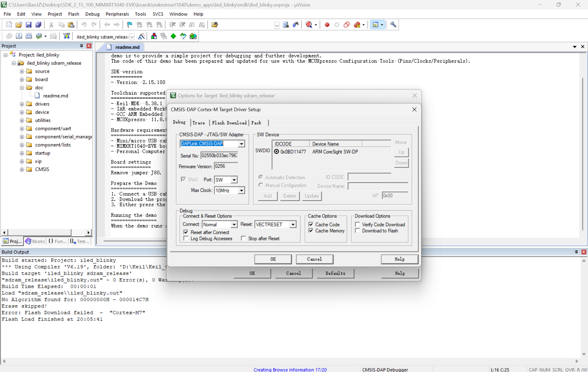This screenshot has width=588, height=372.
Task: Click the Save All toolbar icon
Action: (38, 25)
